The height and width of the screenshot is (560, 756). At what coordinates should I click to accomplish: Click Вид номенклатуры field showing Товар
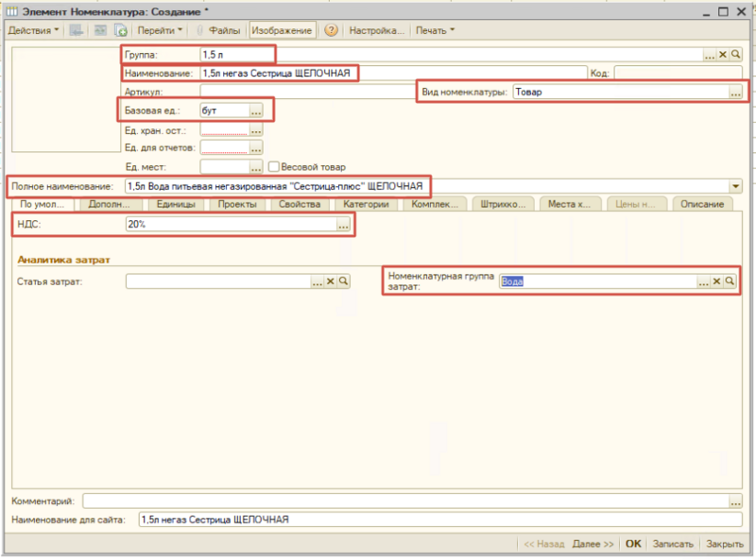[x=621, y=92]
